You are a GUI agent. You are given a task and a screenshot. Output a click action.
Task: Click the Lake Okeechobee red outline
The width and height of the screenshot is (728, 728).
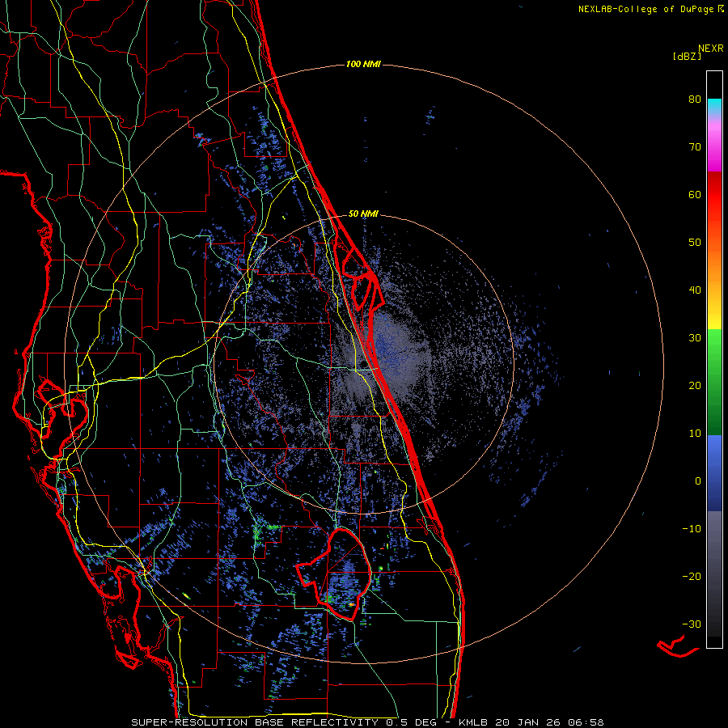point(334,574)
